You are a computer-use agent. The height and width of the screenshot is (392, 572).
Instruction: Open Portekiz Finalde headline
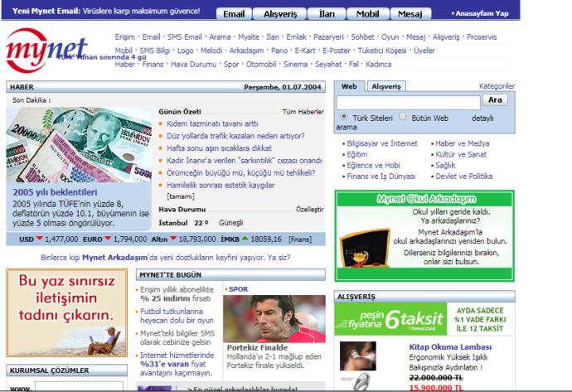point(257,347)
